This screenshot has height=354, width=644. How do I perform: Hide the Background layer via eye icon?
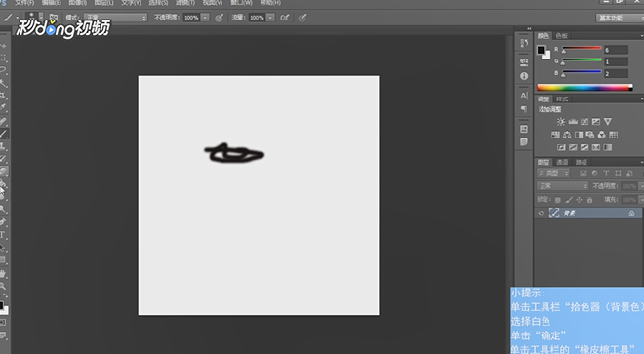(541, 213)
